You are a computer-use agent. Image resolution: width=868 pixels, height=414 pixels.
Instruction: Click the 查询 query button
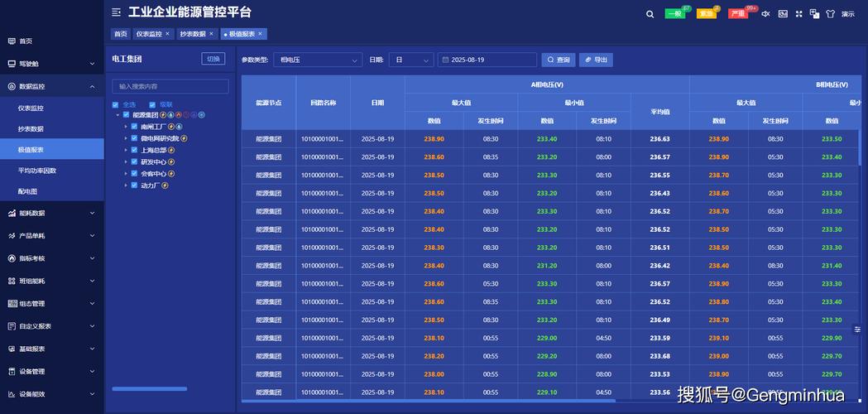[559, 60]
